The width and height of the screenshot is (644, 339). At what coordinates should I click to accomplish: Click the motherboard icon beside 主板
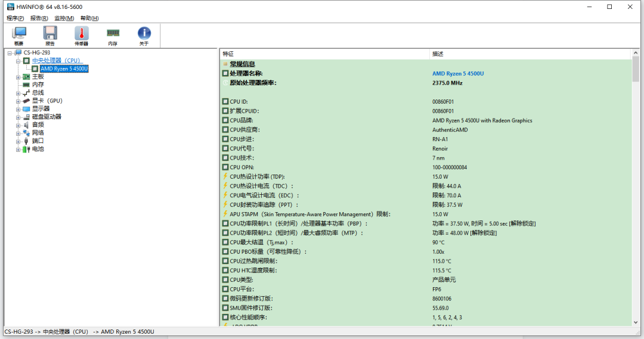(26, 77)
